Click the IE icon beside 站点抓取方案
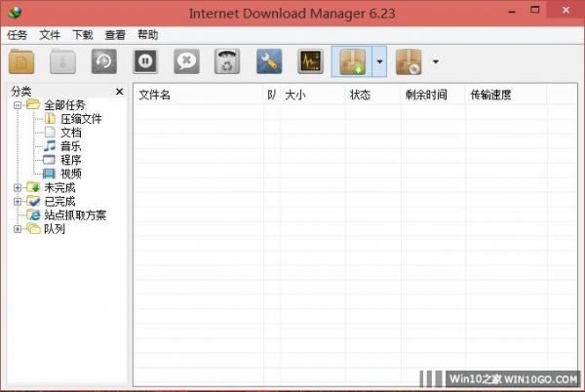The image size is (585, 392). pos(33,215)
